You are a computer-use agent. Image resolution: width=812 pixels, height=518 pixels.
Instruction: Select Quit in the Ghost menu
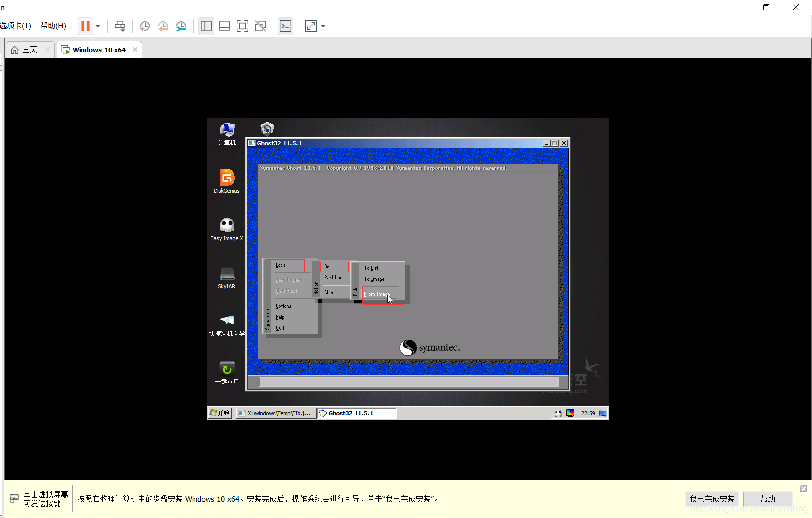280,328
